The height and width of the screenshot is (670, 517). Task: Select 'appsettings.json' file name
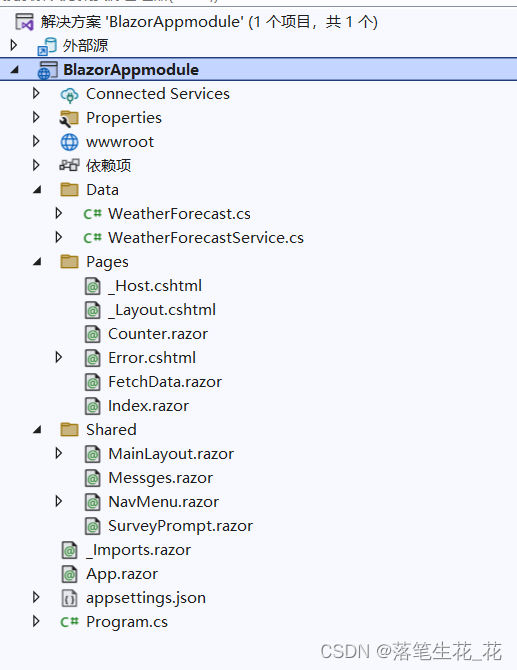point(146,598)
